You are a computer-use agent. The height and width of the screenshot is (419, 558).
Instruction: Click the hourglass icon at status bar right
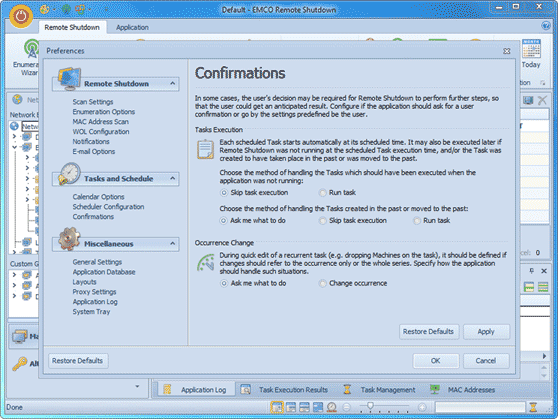(533, 407)
